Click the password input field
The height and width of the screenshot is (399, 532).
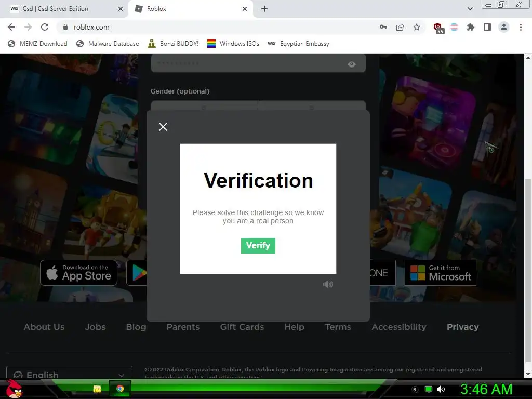[x=258, y=63]
